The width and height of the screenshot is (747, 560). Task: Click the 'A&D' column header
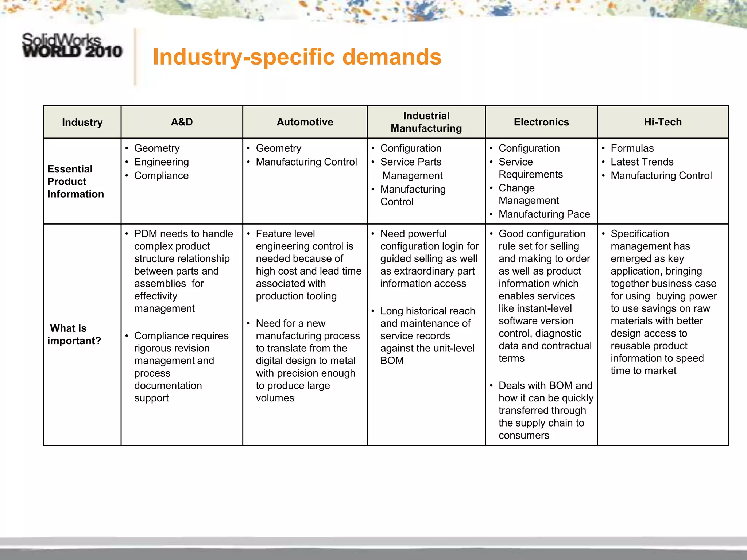coord(182,122)
